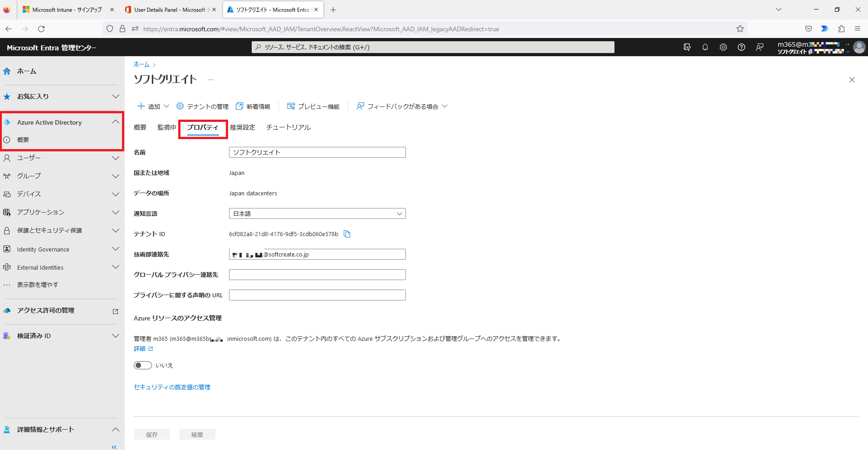Image resolution: width=868 pixels, height=450 pixels.
Task: Open the feedback dropdown in toolbar
Action: point(402,106)
